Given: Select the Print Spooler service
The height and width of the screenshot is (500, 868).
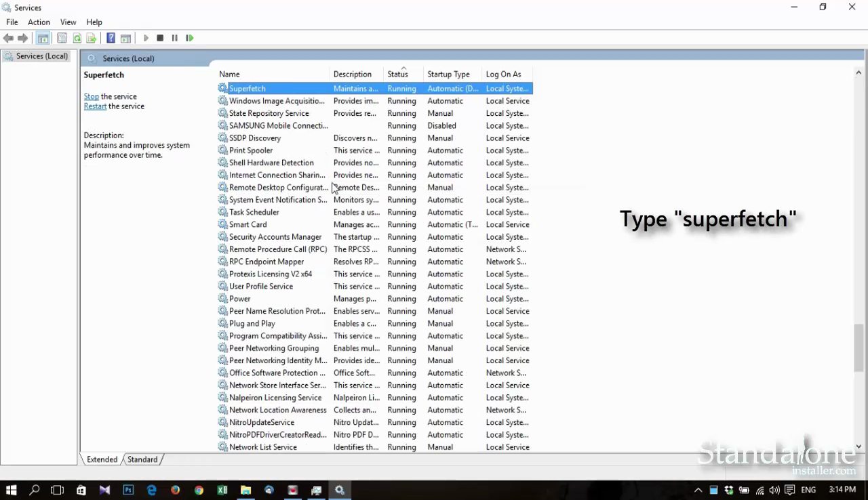Looking at the screenshot, I should (x=375, y=150).
